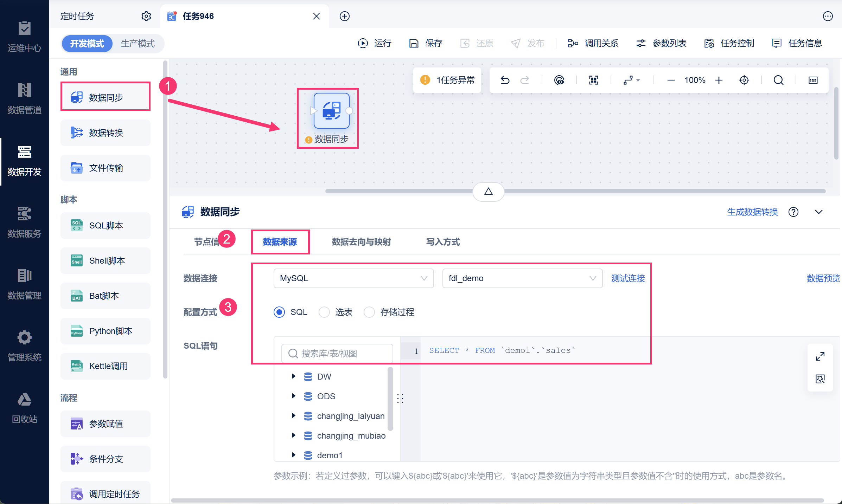Click the undo arrow in canvas toolbar
The height and width of the screenshot is (504, 842).
pyautogui.click(x=505, y=80)
